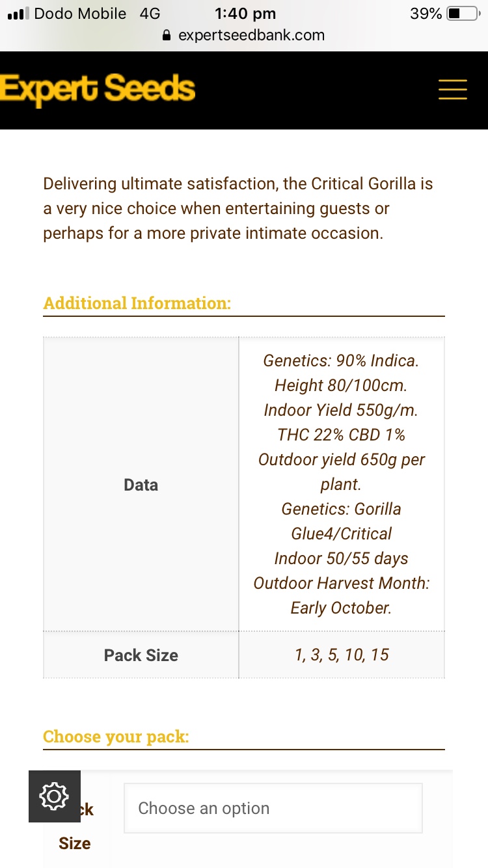Click the Expert Seeds logo

tap(98, 89)
